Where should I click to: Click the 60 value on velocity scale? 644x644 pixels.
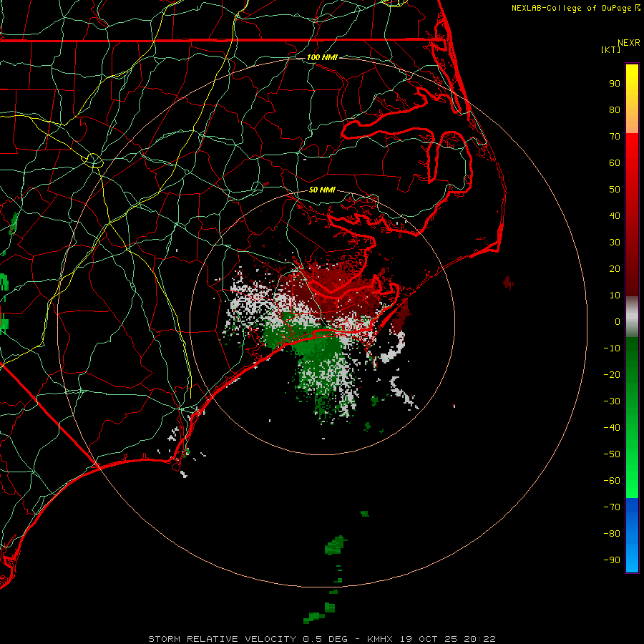coord(615,162)
